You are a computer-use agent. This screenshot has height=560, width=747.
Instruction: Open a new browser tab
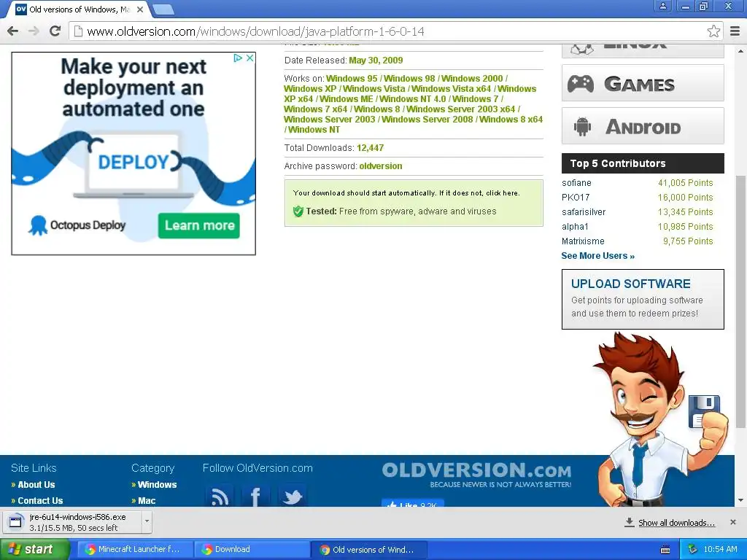pos(163,9)
